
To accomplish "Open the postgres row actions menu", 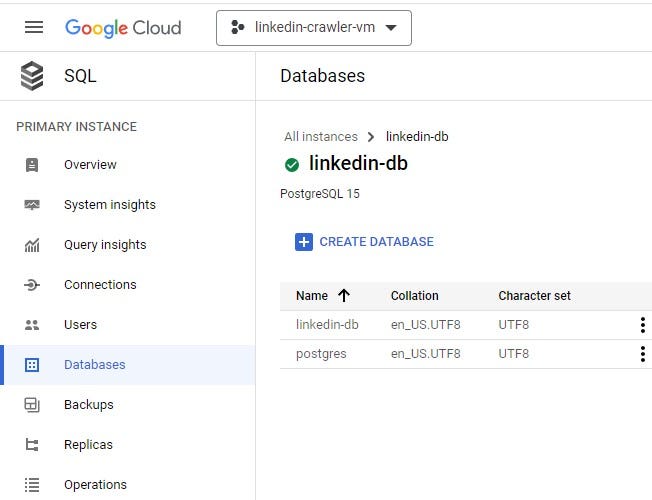I will [x=643, y=354].
